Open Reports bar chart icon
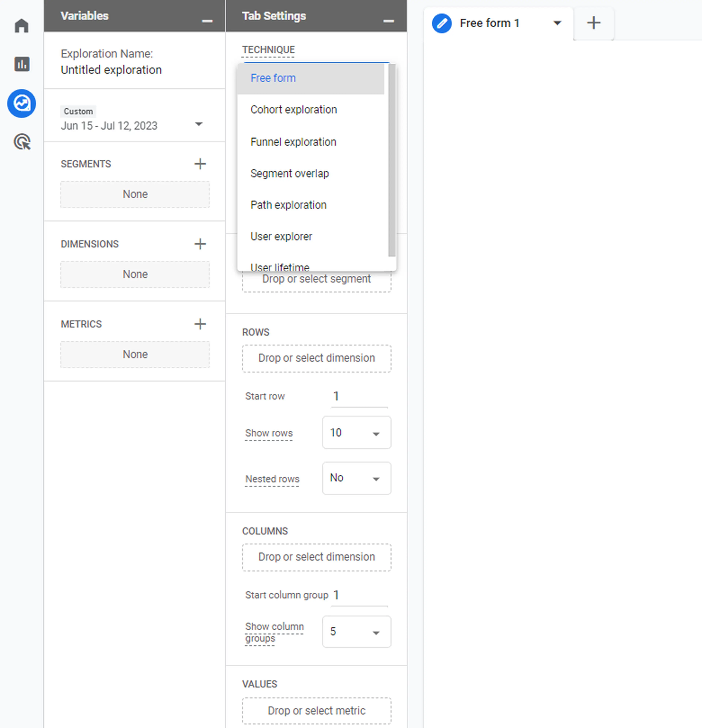 click(22, 64)
